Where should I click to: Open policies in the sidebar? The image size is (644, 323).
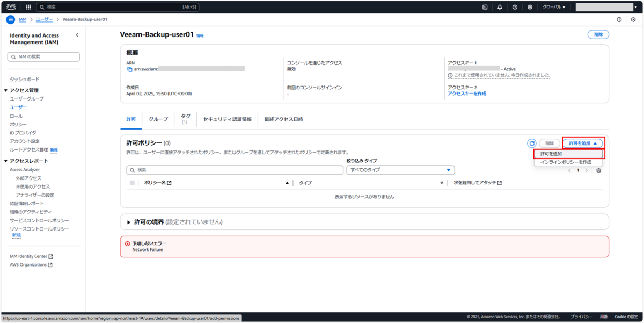pos(18,124)
